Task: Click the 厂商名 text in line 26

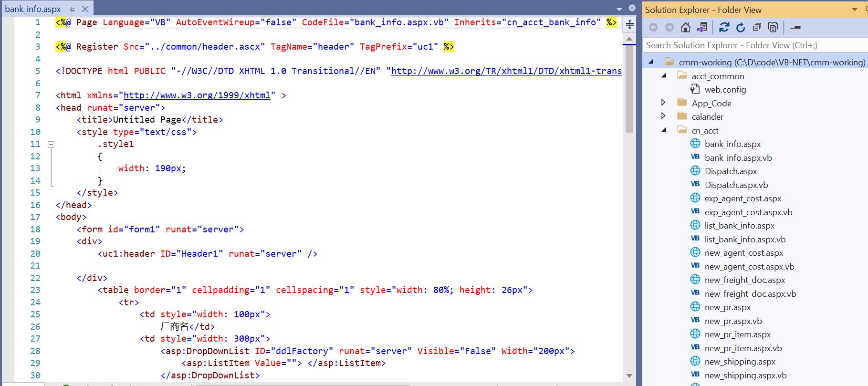Action: click(175, 327)
